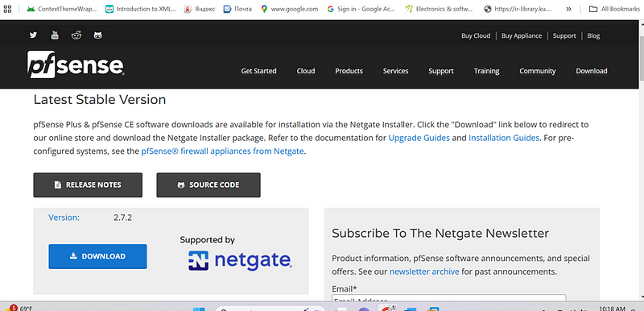Open the Reddit icon in header
Screen dimensions: 644x311
(x=76, y=35)
